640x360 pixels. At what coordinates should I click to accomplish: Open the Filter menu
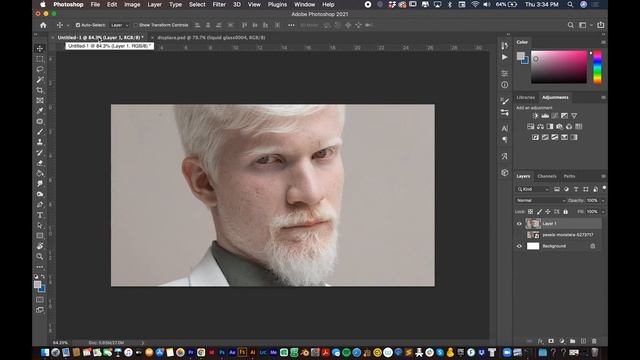pyautogui.click(x=219, y=4)
